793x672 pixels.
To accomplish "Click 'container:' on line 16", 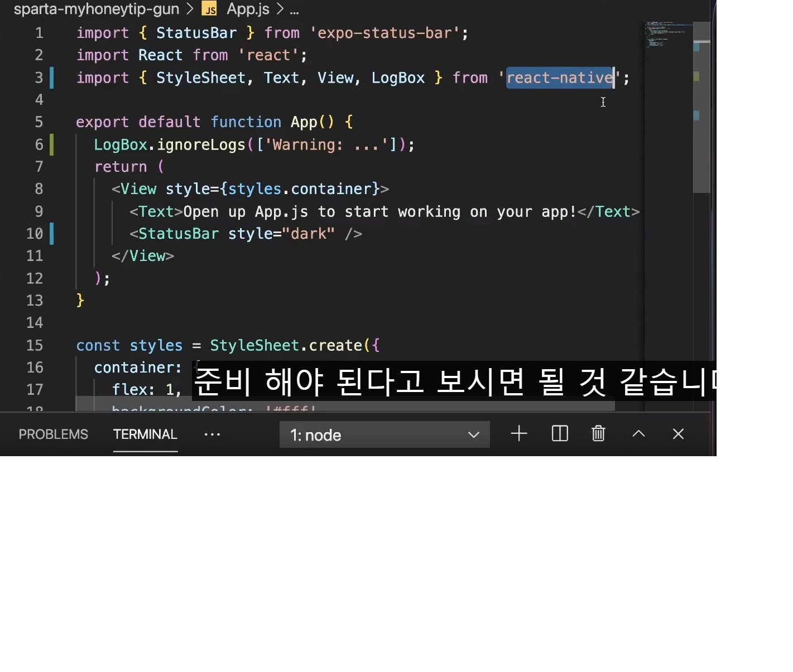I will point(138,368).
